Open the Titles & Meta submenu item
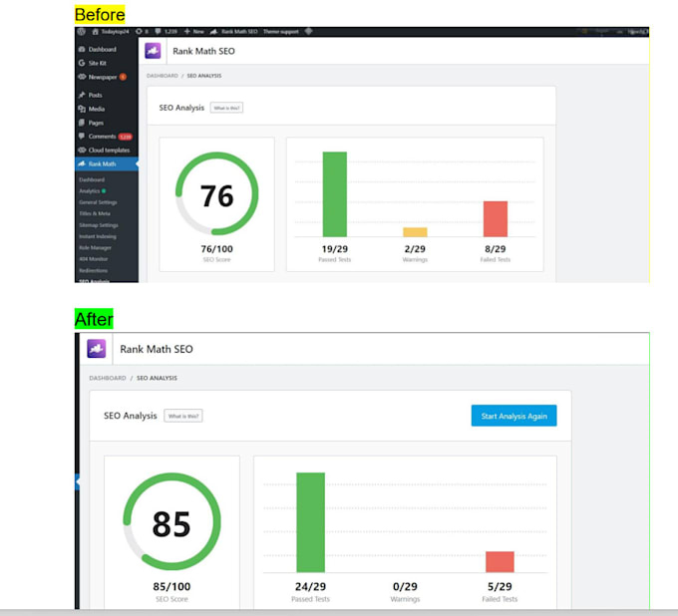Viewport: 678px width, 616px height. pyautogui.click(x=95, y=213)
